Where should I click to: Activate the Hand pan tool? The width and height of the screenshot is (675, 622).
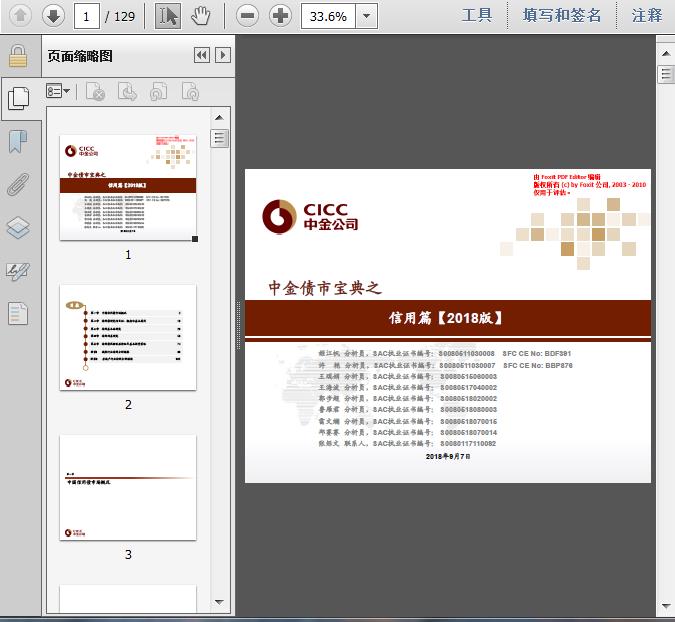201,16
